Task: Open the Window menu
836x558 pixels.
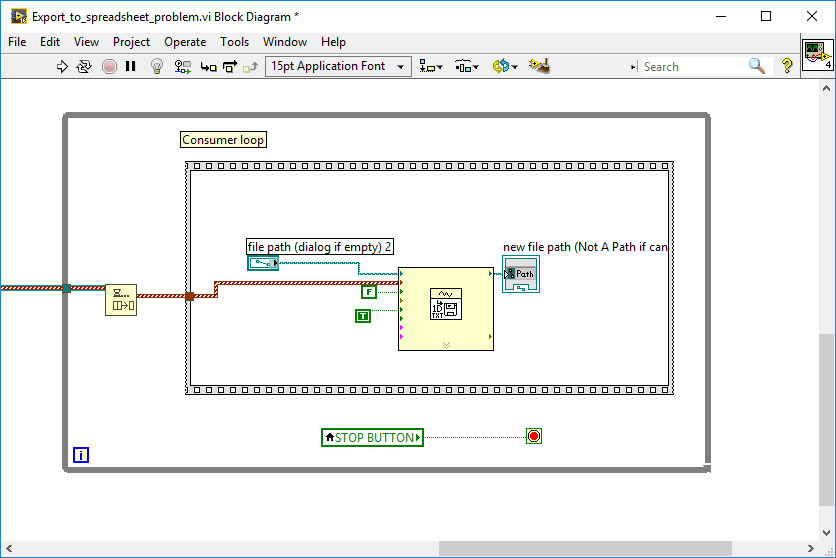Action: click(x=285, y=42)
